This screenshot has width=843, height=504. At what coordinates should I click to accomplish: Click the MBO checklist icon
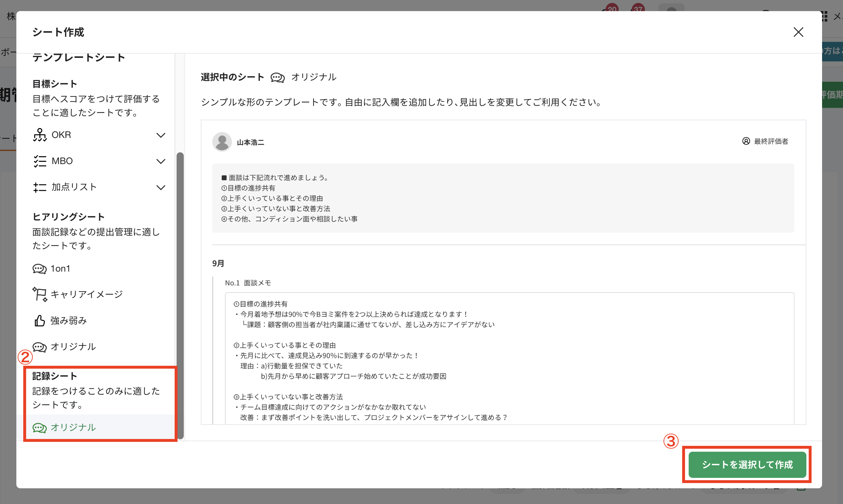tap(40, 161)
